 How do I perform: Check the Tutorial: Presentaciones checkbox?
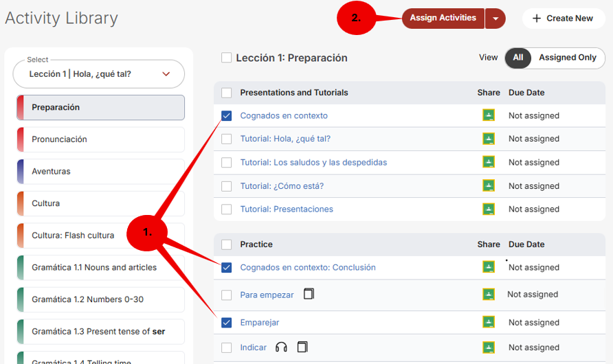(x=226, y=209)
